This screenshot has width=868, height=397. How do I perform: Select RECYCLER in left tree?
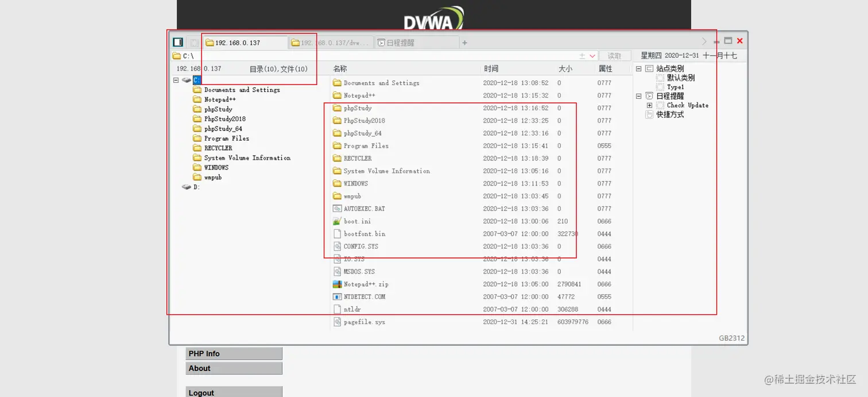click(x=218, y=148)
